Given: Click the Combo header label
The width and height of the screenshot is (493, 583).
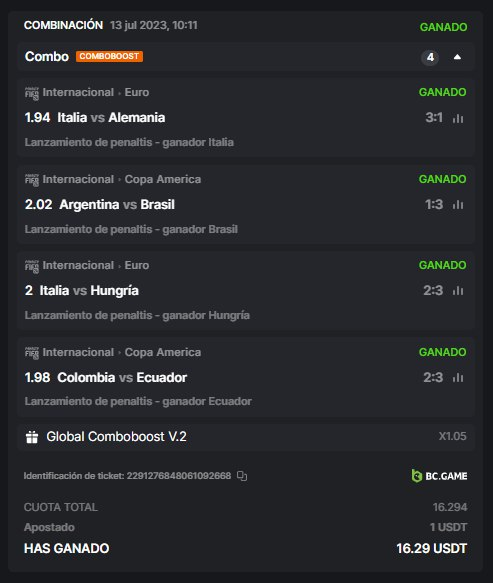Looking at the screenshot, I should pyautogui.click(x=47, y=57).
